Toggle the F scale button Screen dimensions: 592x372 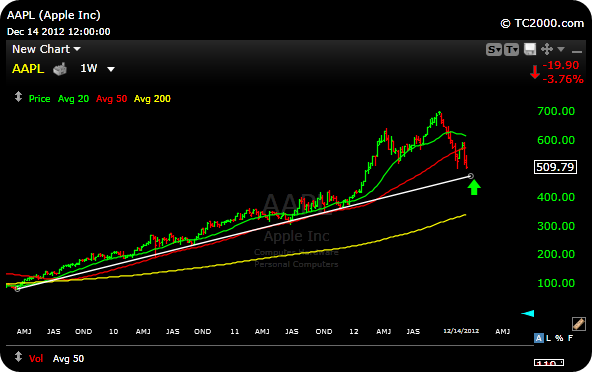click(x=570, y=338)
